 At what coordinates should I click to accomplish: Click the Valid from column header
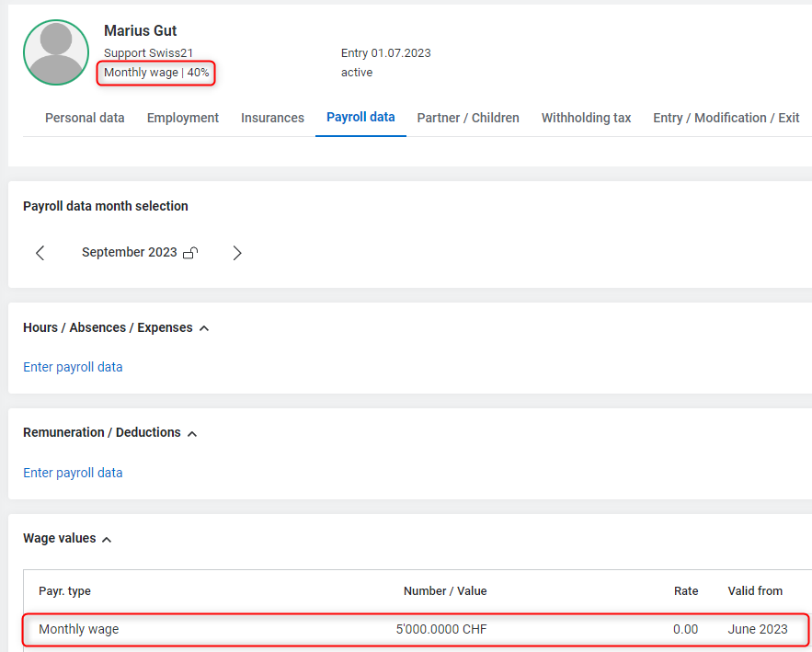pos(755,591)
